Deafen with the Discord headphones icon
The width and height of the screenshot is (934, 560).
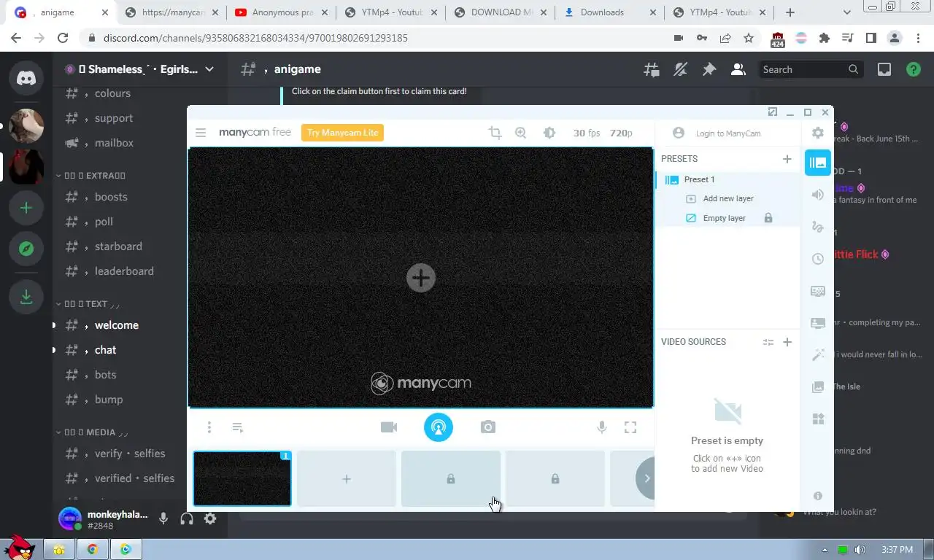tap(187, 518)
